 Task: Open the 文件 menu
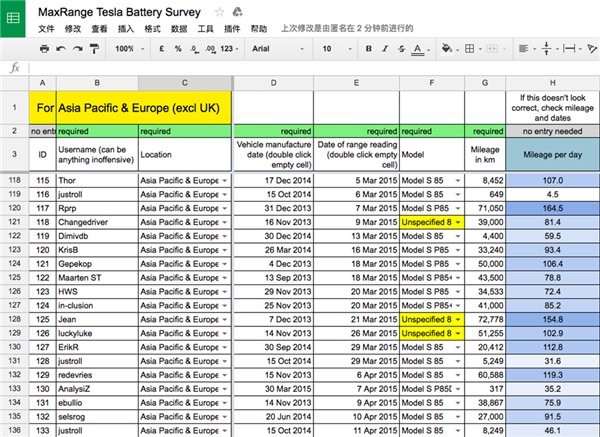coord(46,29)
